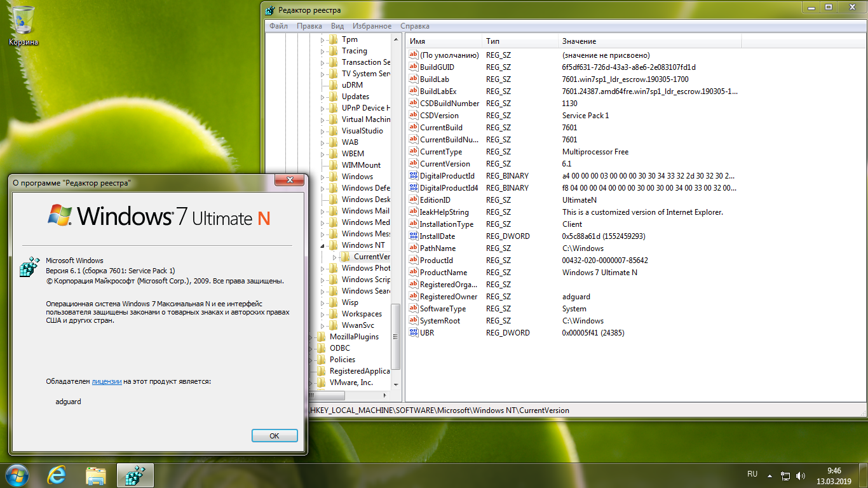Expand the MozillaPlugins tree node

pos(311,337)
